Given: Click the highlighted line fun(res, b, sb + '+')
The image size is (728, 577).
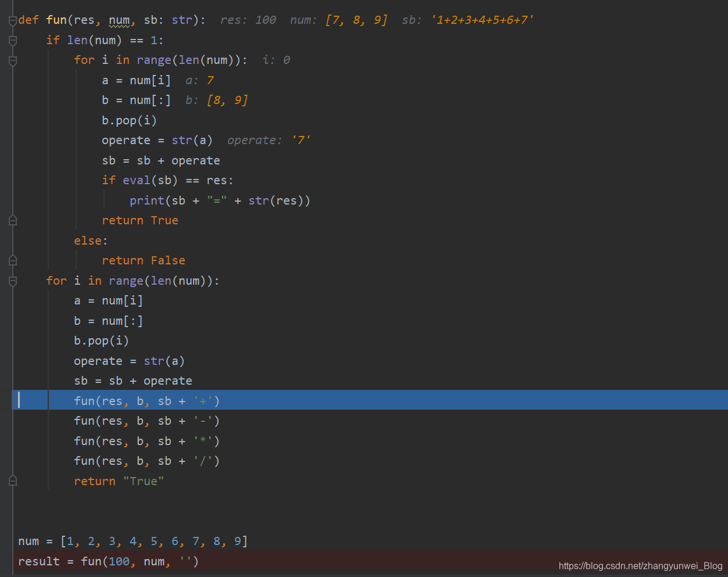Looking at the screenshot, I should 370,400.
